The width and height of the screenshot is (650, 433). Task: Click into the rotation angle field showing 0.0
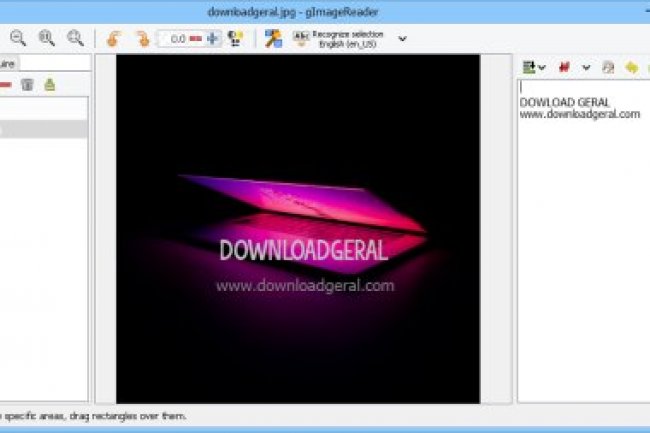[x=173, y=39]
